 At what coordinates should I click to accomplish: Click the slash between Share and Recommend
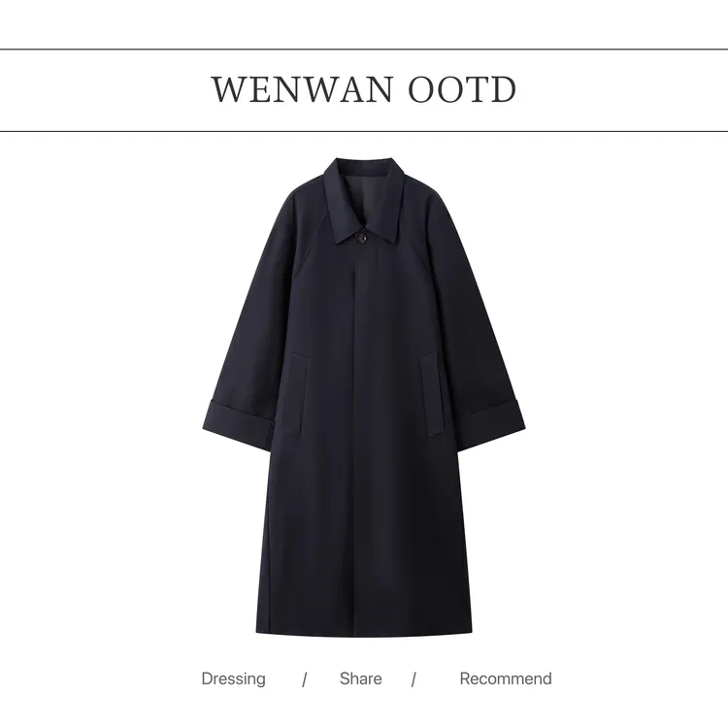[414, 680]
